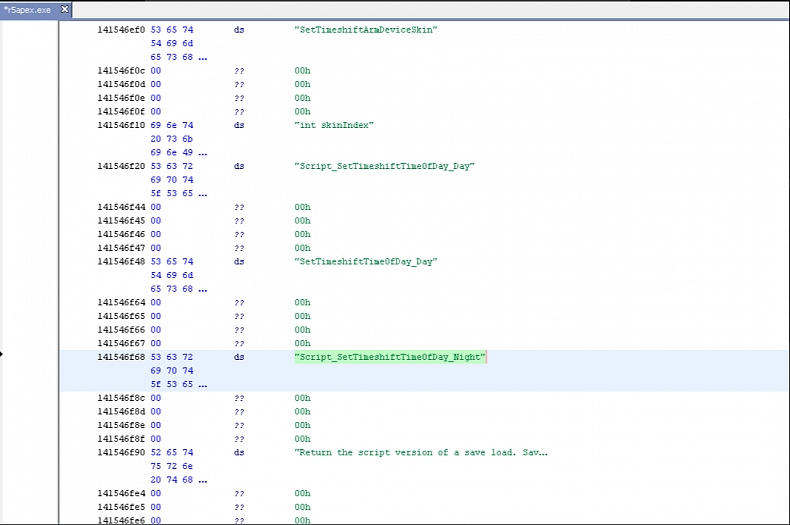Select the "int skinIndex" string value
Screen dimensions: 790x525
click(x=334, y=126)
